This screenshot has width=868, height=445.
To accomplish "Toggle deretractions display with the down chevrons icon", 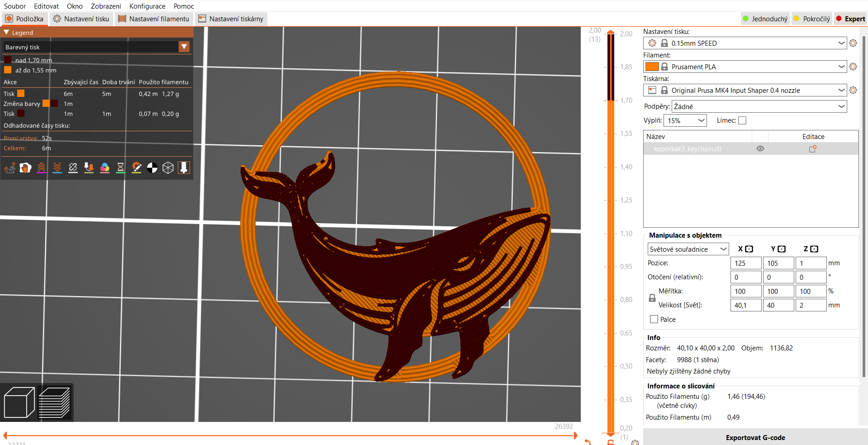I will coord(57,168).
